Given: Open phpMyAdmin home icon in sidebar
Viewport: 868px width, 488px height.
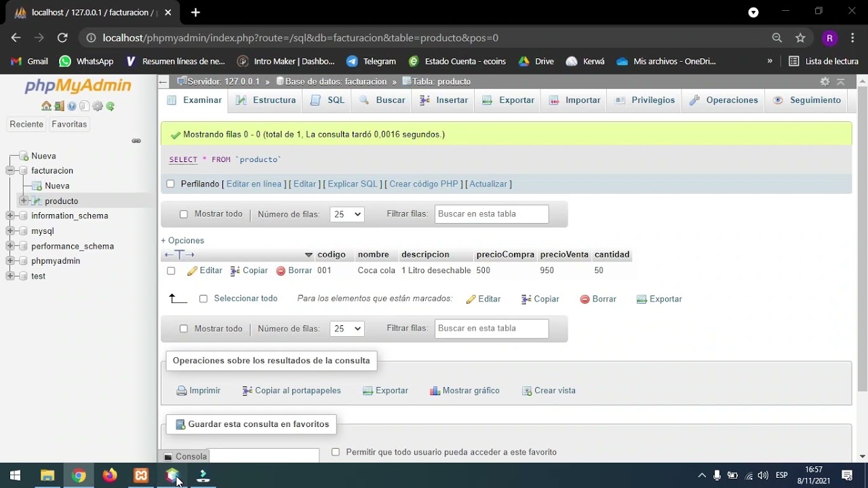Looking at the screenshot, I should [x=46, y=106].
